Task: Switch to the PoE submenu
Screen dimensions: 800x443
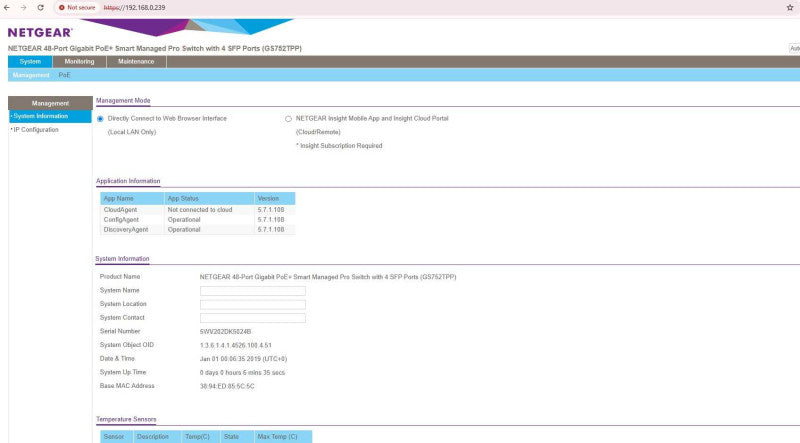Action: click(64, 75)
